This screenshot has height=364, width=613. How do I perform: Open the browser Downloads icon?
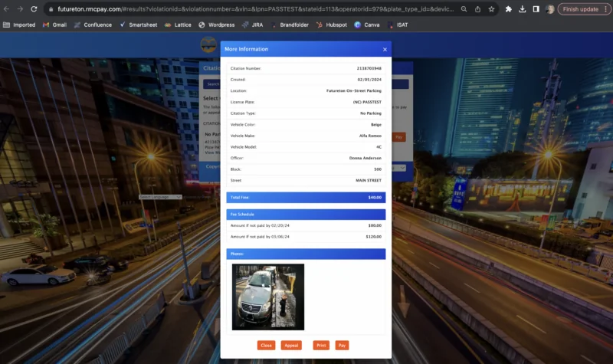522,9
